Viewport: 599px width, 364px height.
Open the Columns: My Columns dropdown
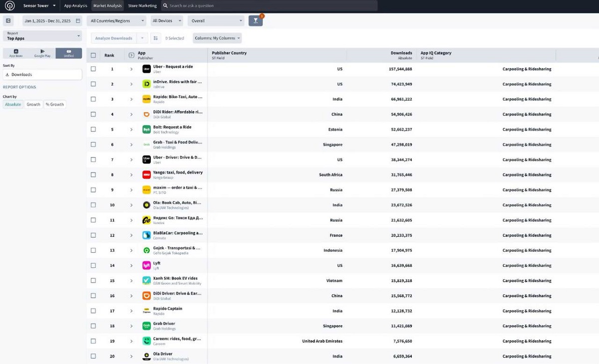[x=217, y=38]
